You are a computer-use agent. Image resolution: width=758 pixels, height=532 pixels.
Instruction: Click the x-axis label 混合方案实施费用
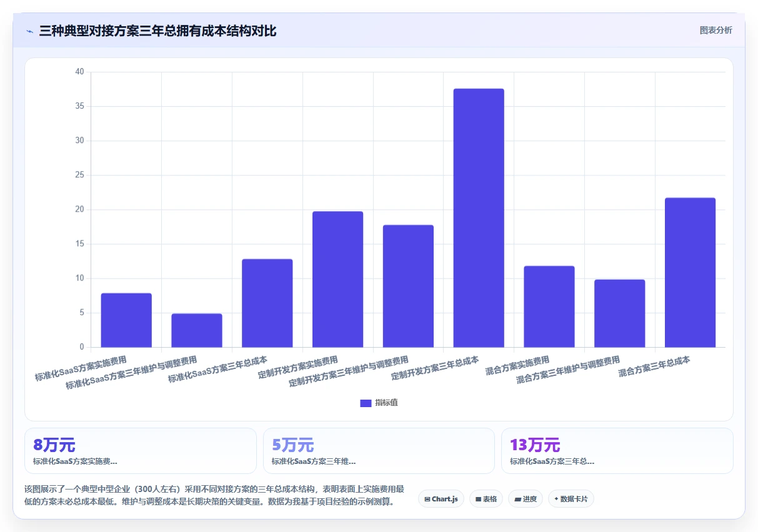[x=517, y=365]
